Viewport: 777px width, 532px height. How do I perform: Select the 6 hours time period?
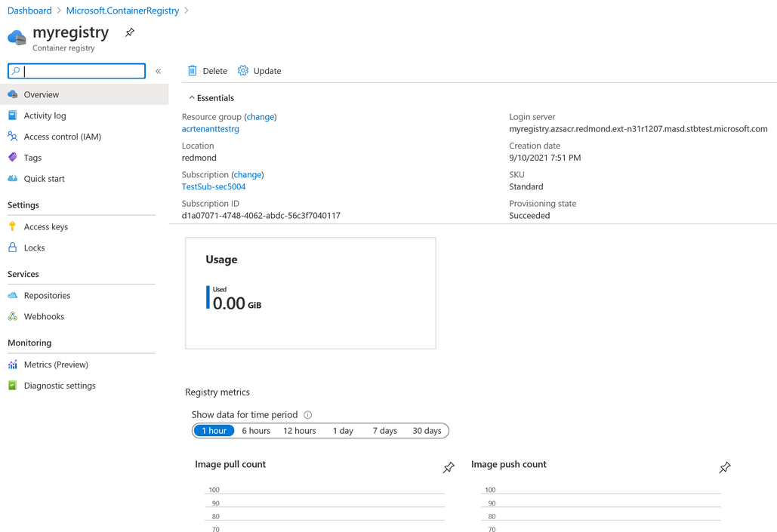[256, 430]
